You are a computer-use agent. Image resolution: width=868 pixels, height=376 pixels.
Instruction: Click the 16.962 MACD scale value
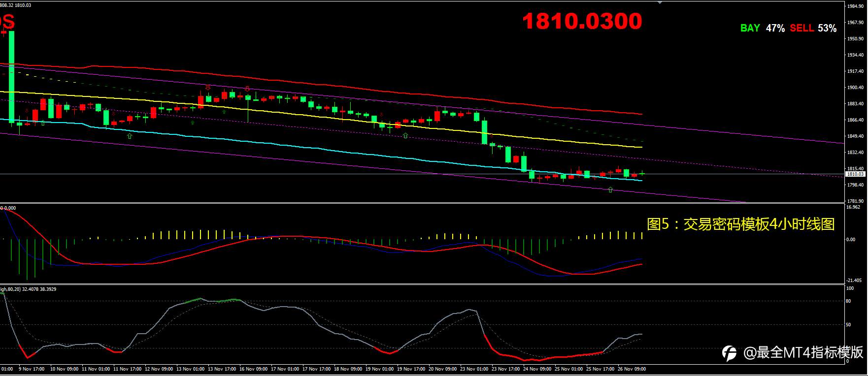pos(853,207)
